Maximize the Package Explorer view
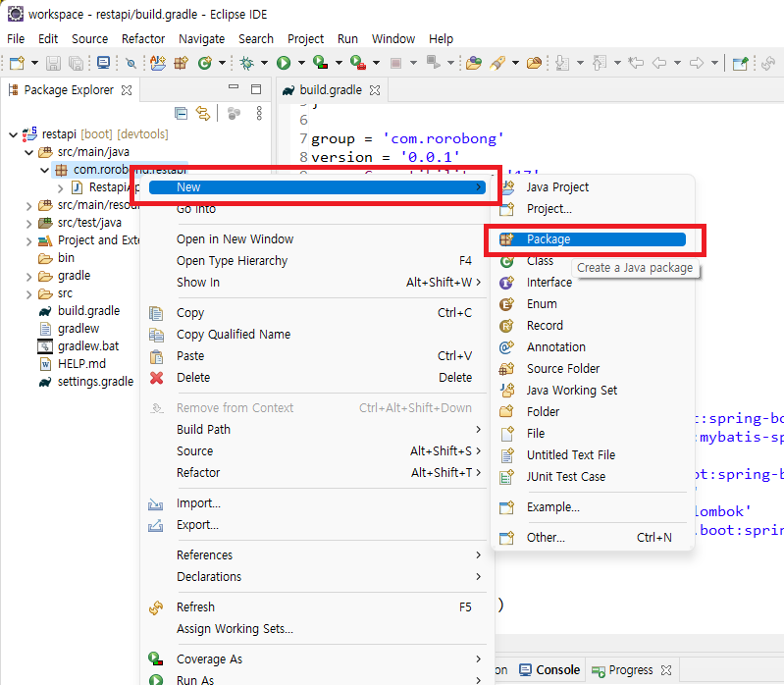The image size is (784, 685). coord(256,89)
